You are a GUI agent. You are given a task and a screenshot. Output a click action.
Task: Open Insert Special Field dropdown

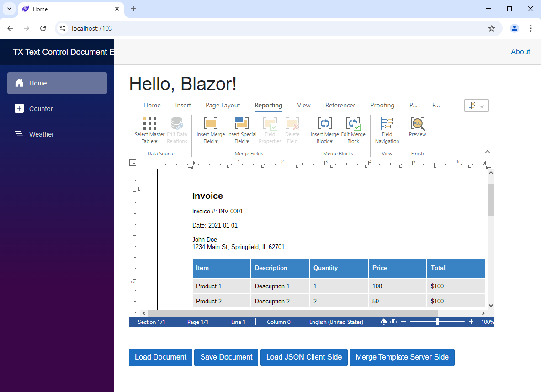coord(242,130)
